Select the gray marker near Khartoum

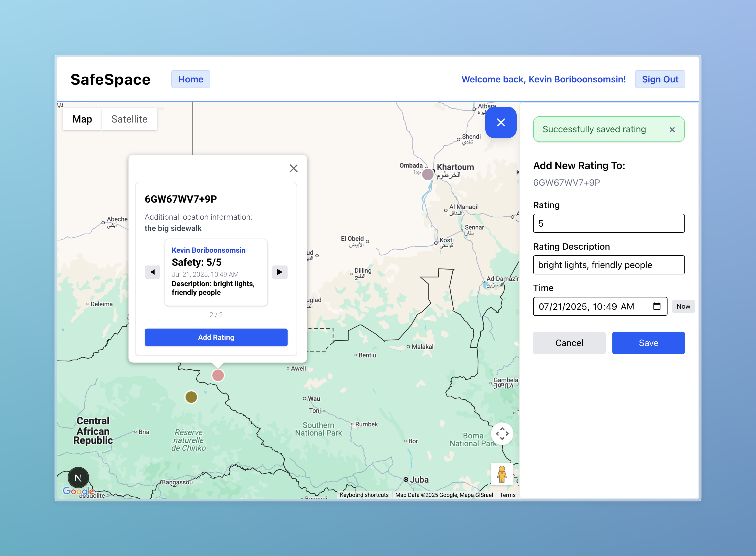[x=427, y=174]
